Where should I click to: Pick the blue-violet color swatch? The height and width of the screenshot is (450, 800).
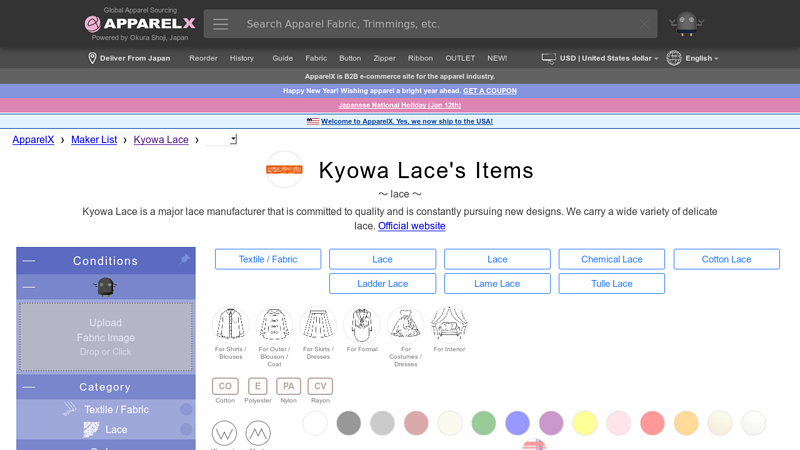click(517, 423)
